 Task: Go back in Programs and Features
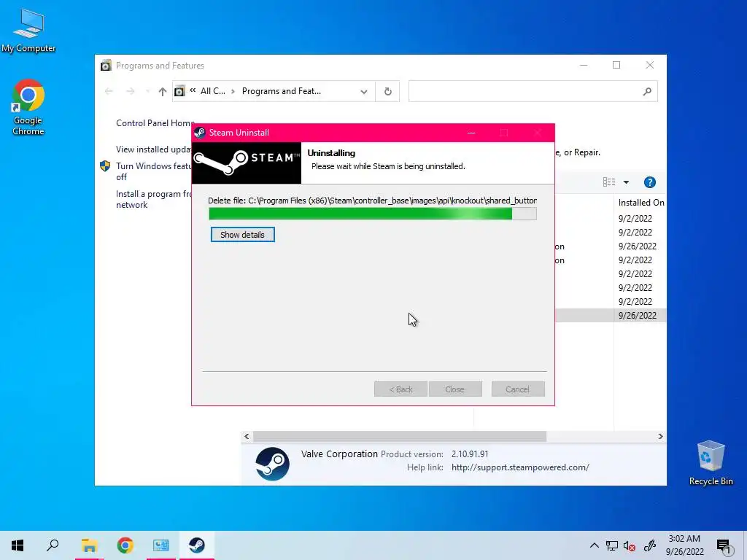coord(109,91)
